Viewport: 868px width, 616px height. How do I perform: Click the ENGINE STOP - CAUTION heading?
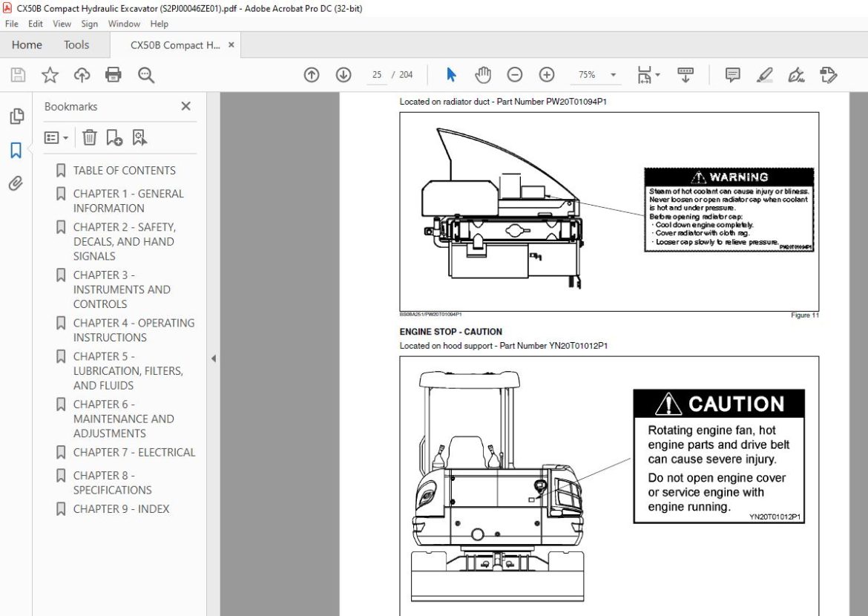(x=450, y=332)
